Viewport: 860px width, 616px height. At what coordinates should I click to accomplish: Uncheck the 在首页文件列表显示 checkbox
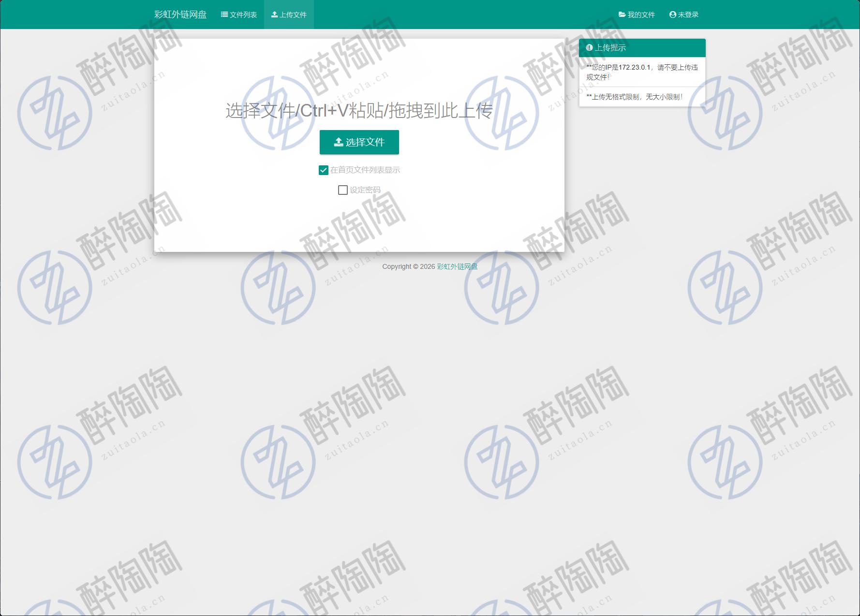pyautogui.click(x=324, y=170)
